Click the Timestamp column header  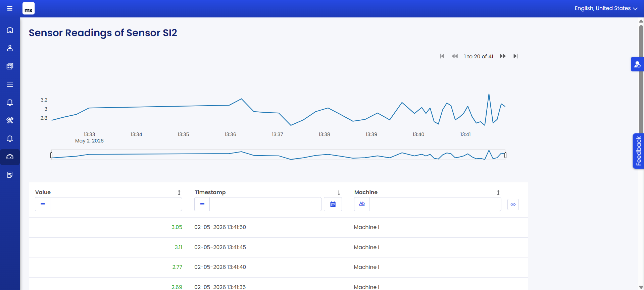click(x=210, y=192)
